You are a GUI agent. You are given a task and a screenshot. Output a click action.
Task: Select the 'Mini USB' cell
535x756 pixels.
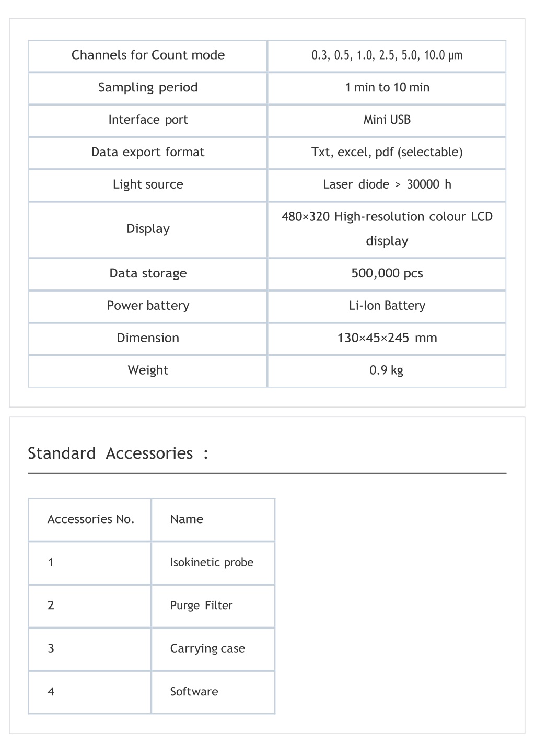[387, 120]
